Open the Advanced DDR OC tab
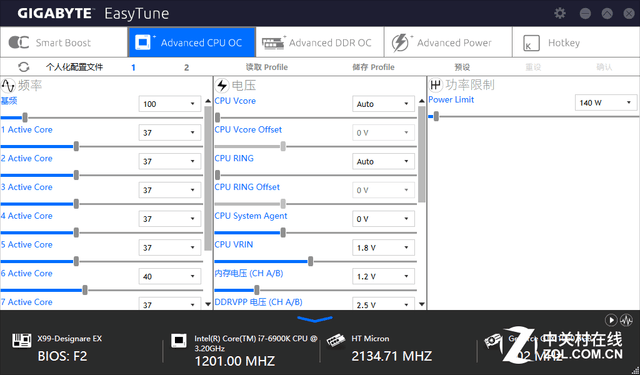Viewport: 640px width, 375px height. [320, 42]
